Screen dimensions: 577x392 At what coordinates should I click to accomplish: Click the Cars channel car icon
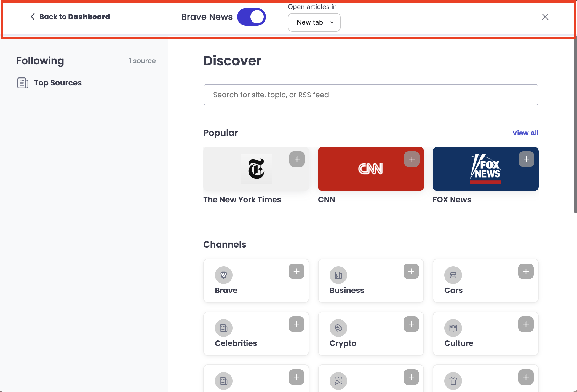[x=453, y=275]
